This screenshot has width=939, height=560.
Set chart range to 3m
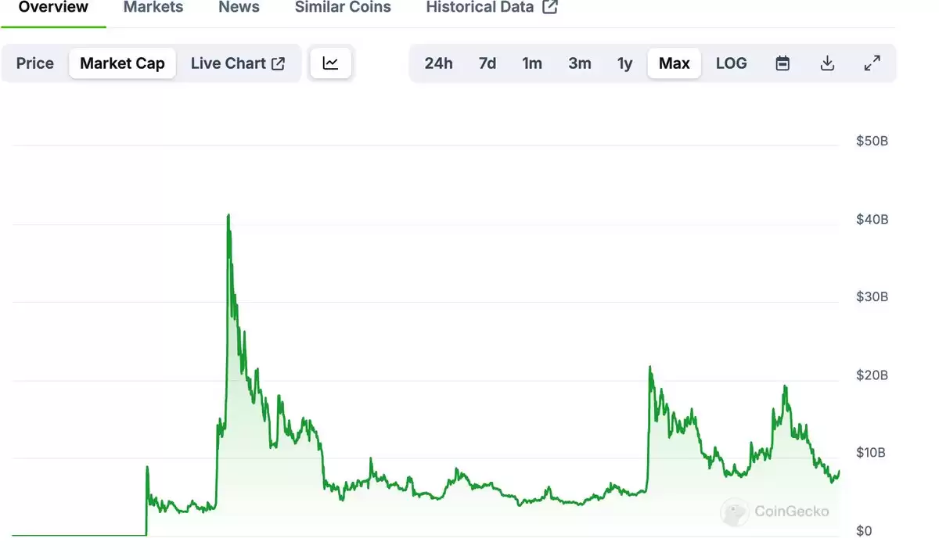click(580, 63)
